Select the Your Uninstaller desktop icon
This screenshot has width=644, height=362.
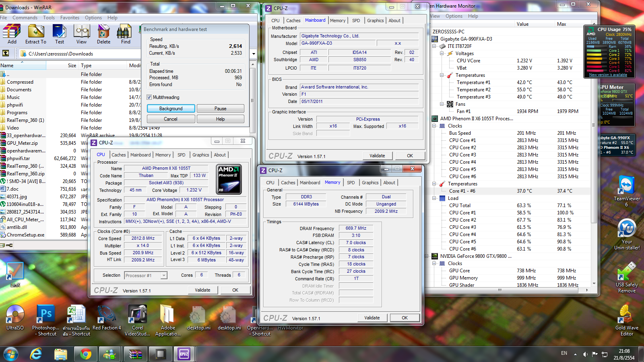coord(627,234)
